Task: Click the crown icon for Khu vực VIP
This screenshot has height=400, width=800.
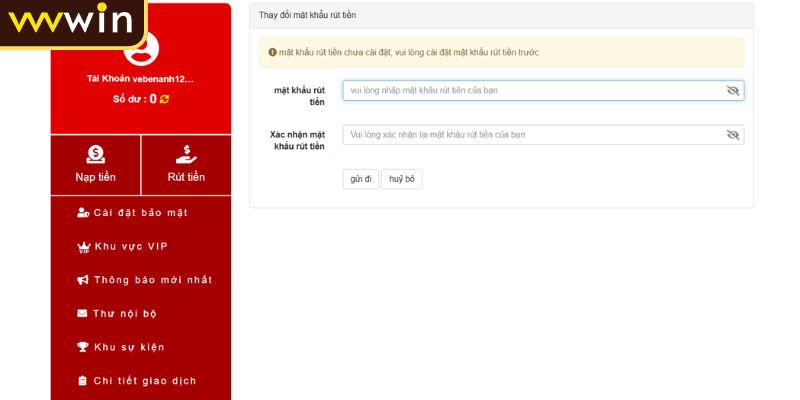Action: click(x=83, y=246)
